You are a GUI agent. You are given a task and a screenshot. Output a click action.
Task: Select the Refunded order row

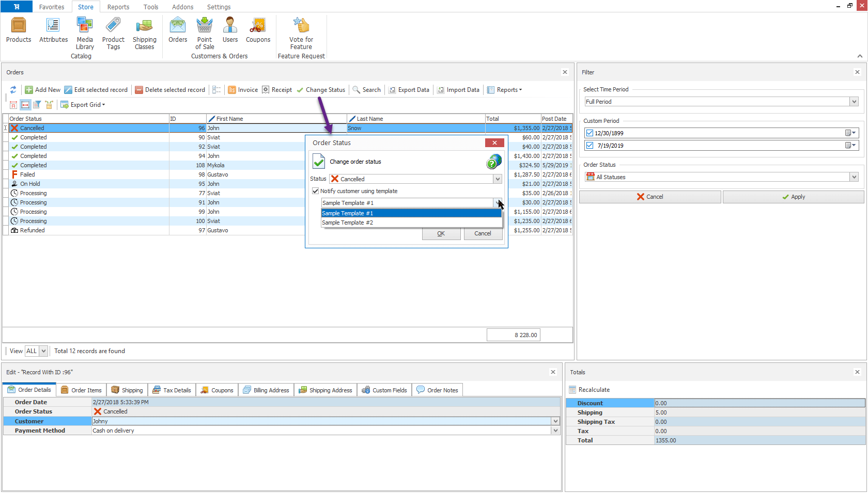[288, 230]
